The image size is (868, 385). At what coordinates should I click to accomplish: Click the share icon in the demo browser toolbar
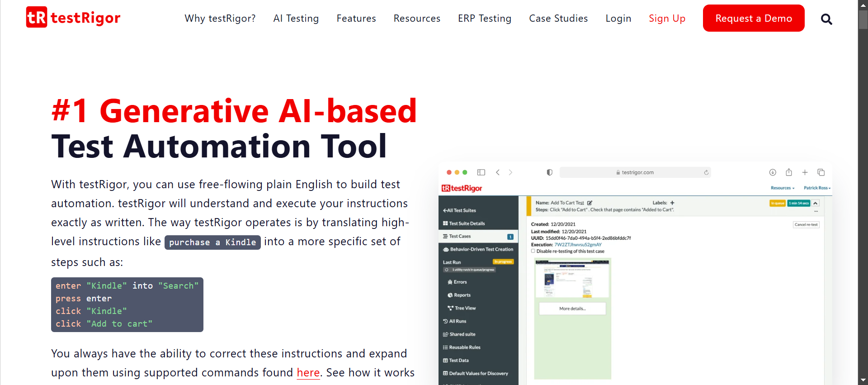pos(789,172)
